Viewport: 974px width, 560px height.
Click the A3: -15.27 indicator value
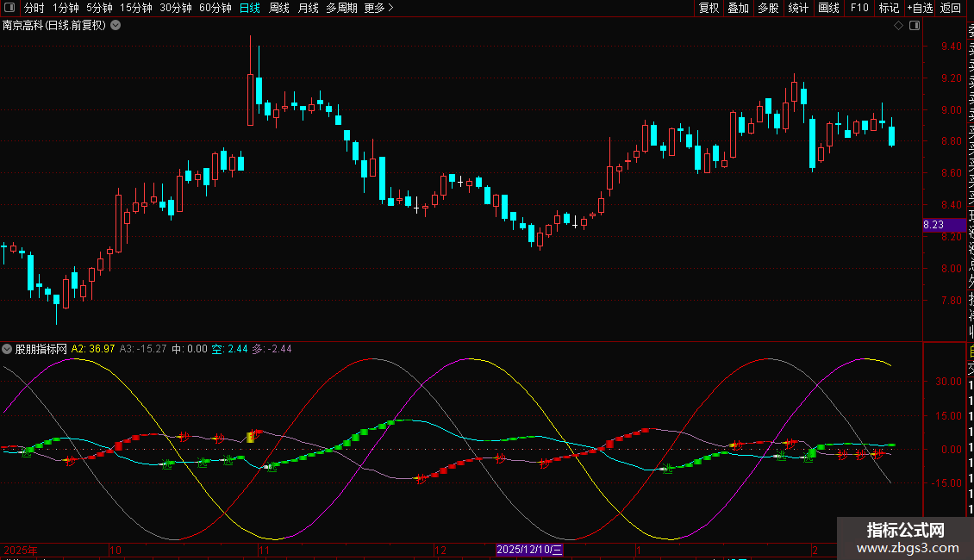coord(143,349)
